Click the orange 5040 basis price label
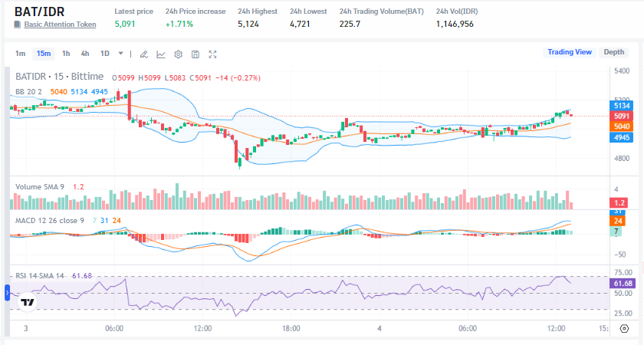644x345 pixels. [622, 127]
